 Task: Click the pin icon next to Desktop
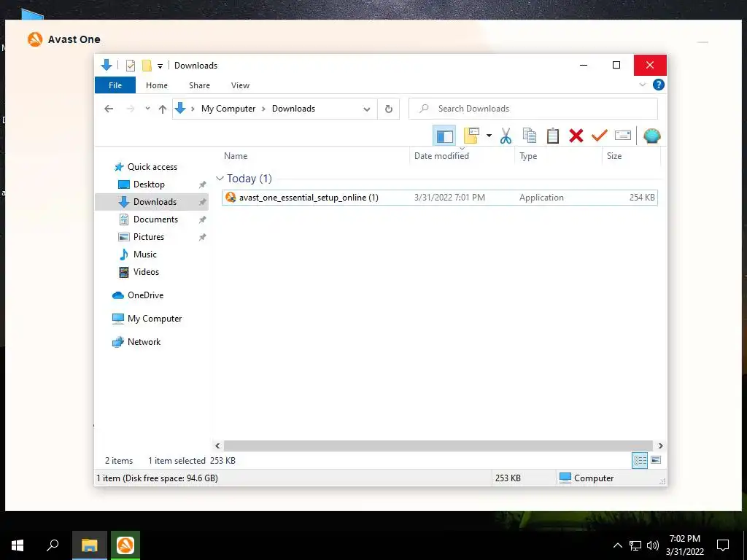[203, 184]
